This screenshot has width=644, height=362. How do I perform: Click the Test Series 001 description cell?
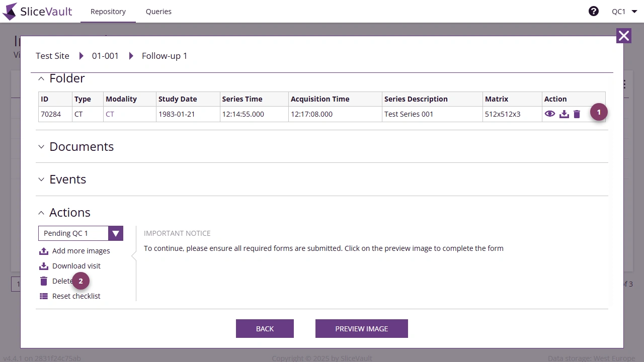pyautogui.click(x=432, y=114)
